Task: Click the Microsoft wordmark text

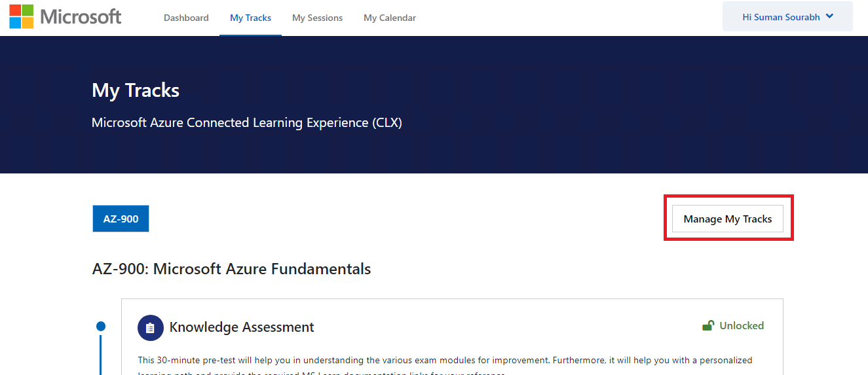Action: tap(81, 17)
